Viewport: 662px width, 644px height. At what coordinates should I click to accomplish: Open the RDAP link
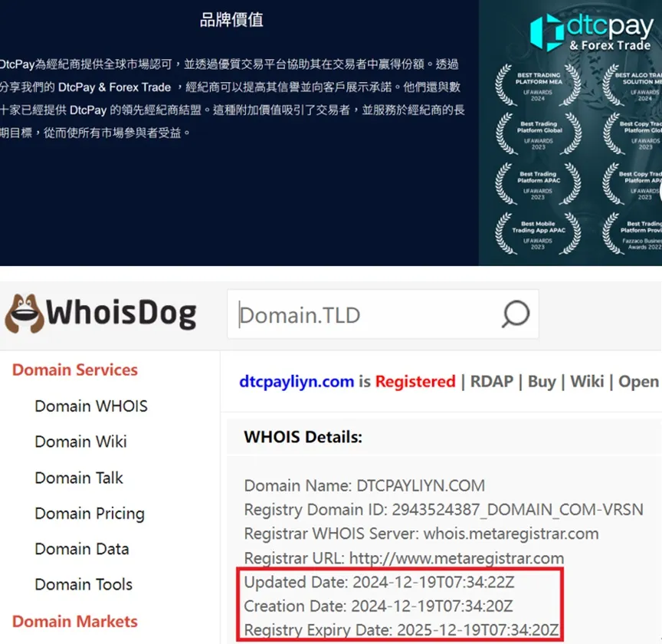(x=492, y=382)
